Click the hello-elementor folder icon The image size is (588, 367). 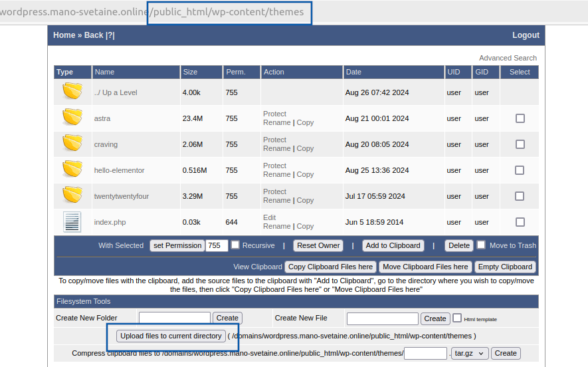point(72,169)
